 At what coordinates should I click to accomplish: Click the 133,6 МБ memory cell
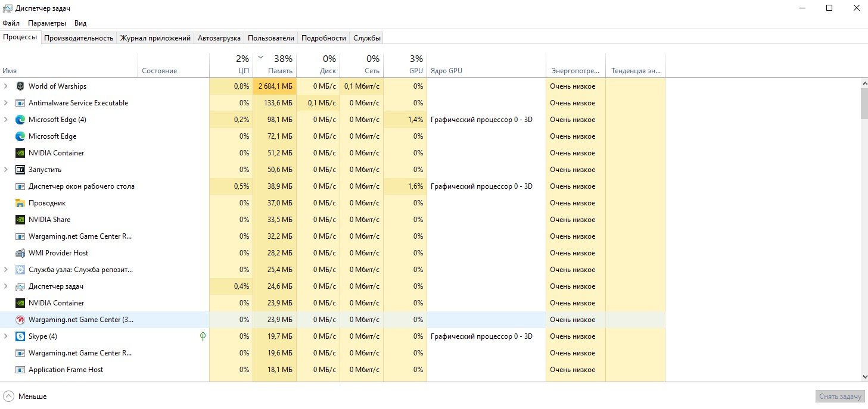point(275,103)
